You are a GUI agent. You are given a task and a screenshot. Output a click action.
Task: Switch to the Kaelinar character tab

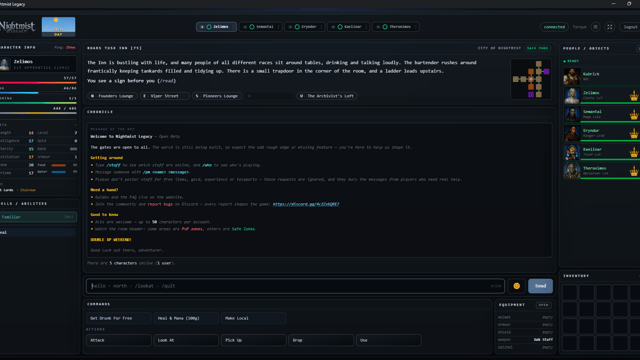349,27
